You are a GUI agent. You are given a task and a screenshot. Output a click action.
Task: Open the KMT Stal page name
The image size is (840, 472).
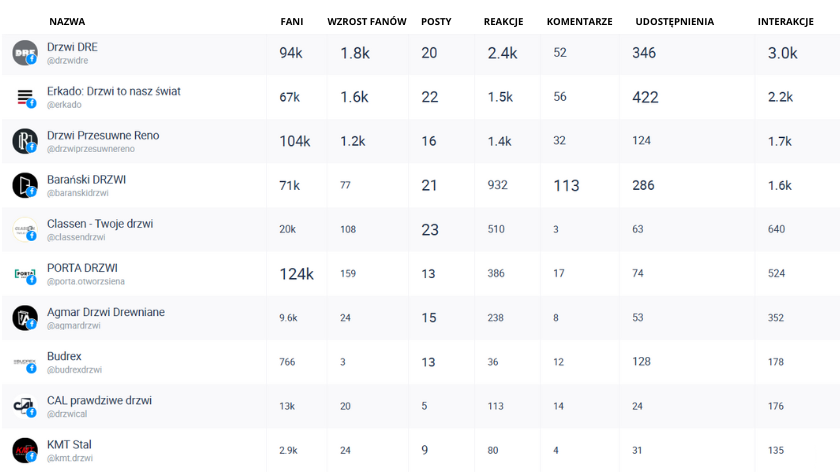69,444
